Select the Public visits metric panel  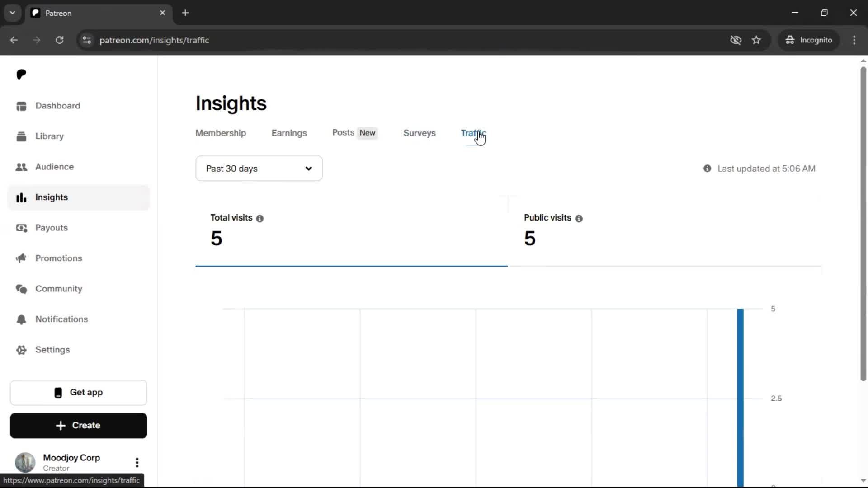[x=664, y=231]
